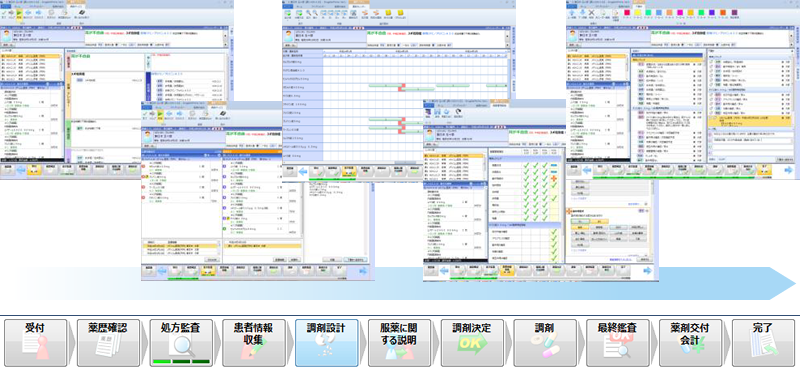
Task: Click the X delete icon beside marker colors
Action: (x=591, y=13)
